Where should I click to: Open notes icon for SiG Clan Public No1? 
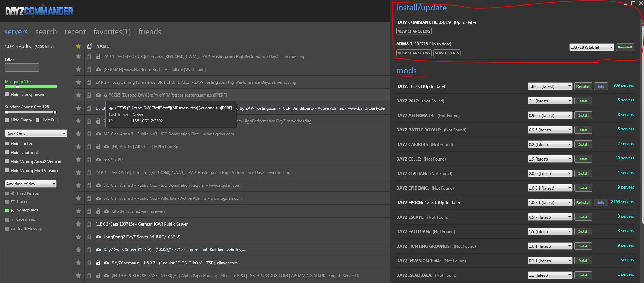[x=89, y=185]
